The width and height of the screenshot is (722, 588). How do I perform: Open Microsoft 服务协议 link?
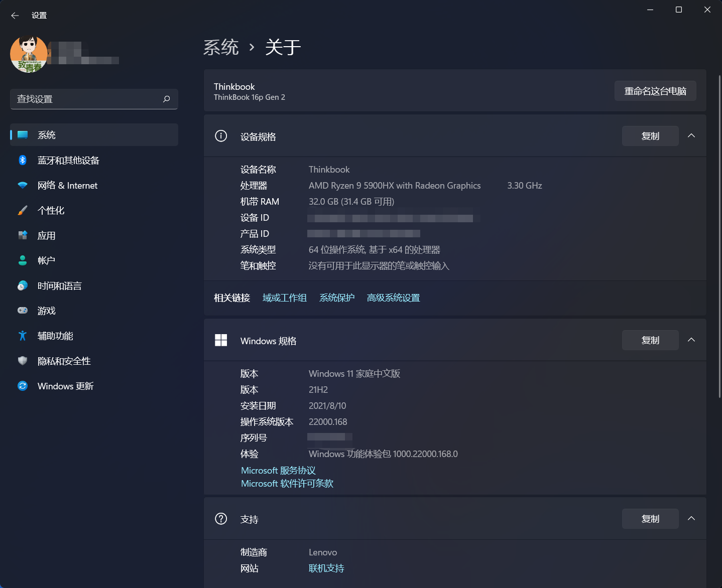pos(278,471)
